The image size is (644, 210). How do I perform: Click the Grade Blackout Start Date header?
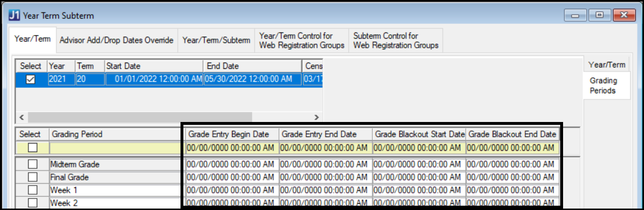[x=419, y=134]
